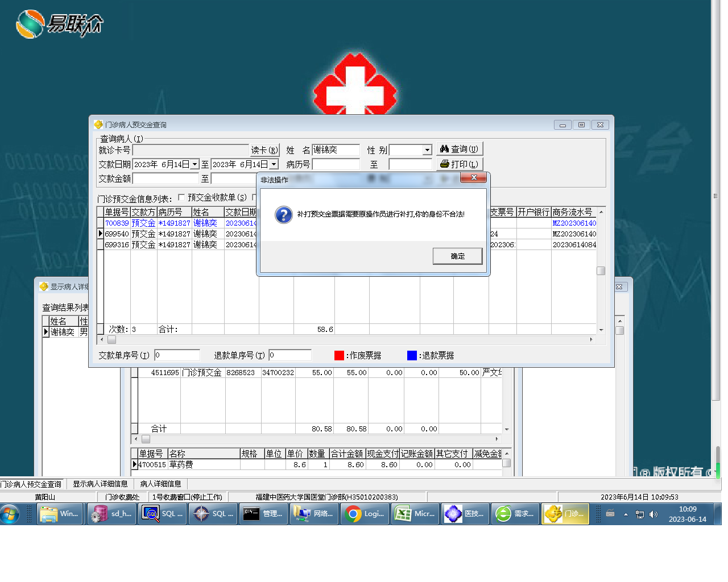Viewport: 728px width, 582px height.
Task: Open the 性别 gender dropdown
Action: 427,150
